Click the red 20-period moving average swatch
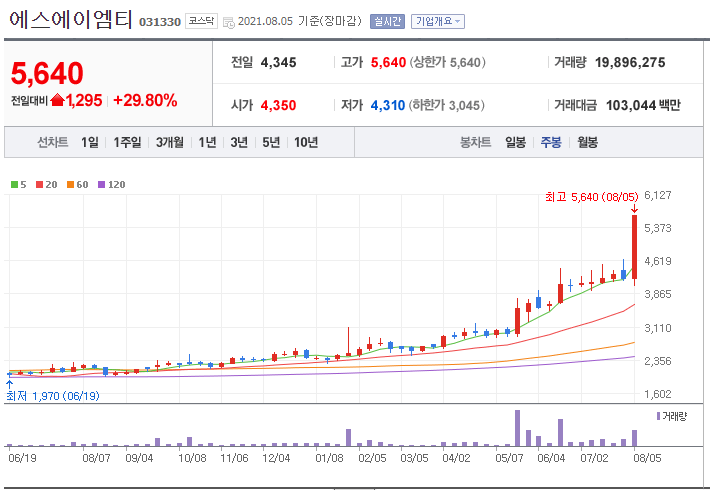710x490 pixels. pos(39,184)
